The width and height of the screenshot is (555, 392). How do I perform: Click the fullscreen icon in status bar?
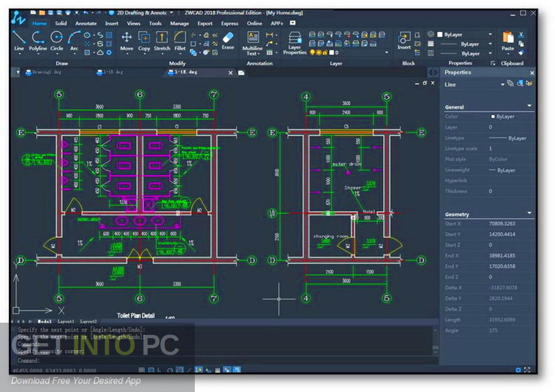527,370
